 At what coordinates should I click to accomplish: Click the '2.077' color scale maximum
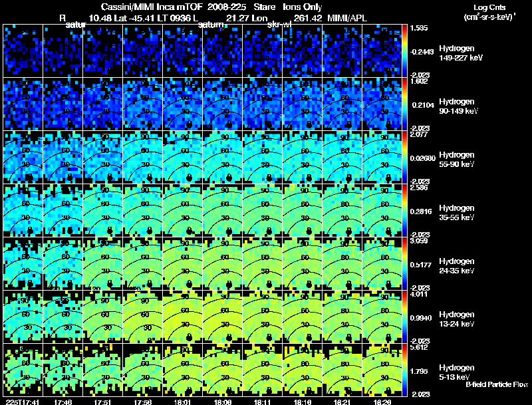coord(419,134)
